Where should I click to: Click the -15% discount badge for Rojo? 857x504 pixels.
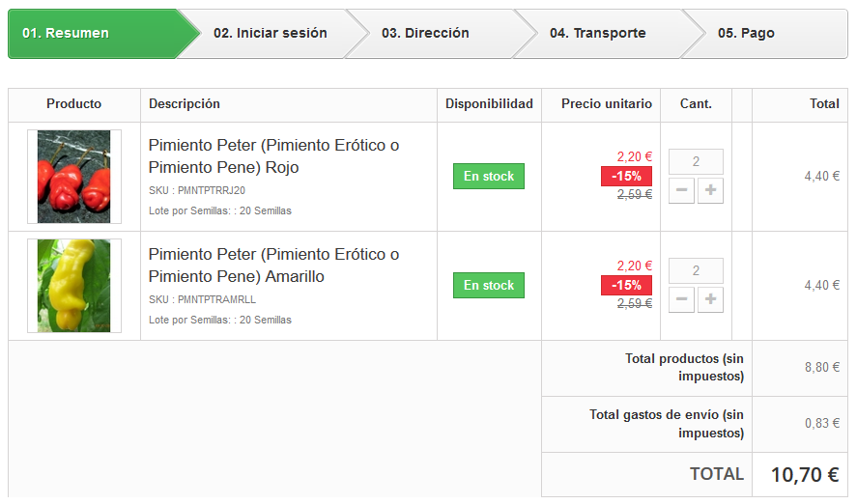coord(626,176)
